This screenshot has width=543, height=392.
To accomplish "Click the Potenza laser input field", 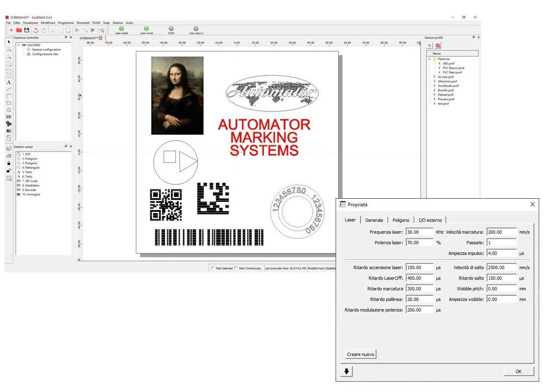I will [x=419, y=243].
